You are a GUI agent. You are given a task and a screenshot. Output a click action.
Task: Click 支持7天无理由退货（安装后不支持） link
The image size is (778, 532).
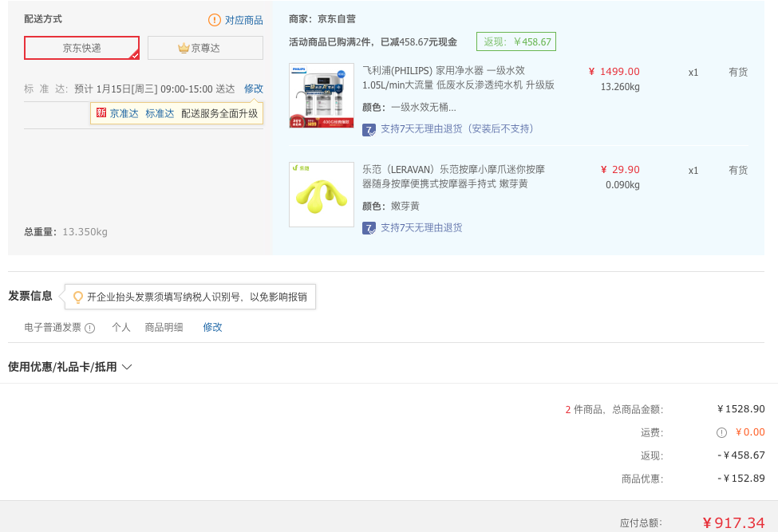click(460, 129)
